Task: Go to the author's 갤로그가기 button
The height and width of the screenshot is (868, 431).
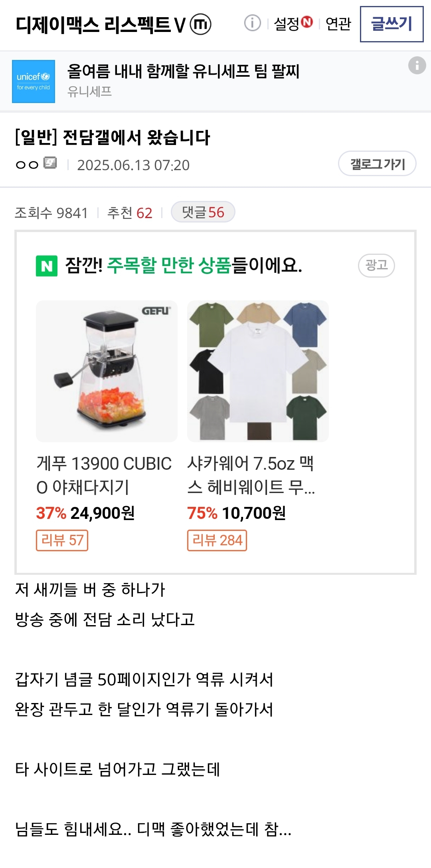Action: 377,164
